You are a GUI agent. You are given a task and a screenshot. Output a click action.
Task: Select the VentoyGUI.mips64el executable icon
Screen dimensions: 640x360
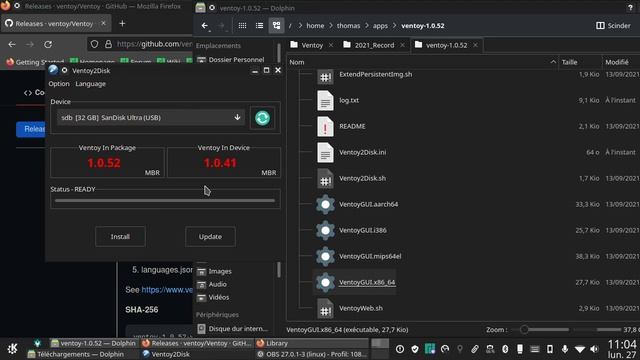point(325,256)
